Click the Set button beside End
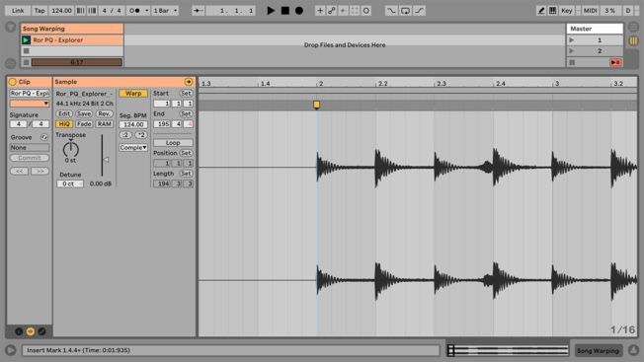 tap(186, 113)
